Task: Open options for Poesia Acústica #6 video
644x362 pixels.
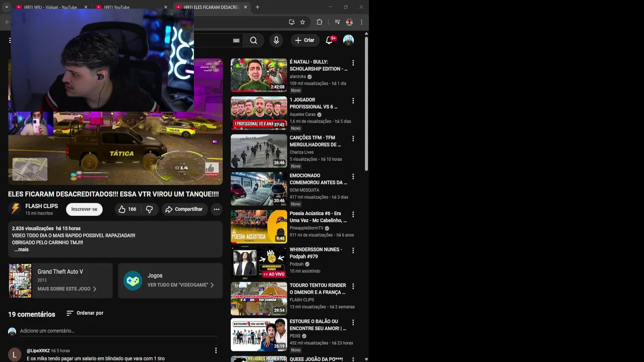Action: click(353, 214)
